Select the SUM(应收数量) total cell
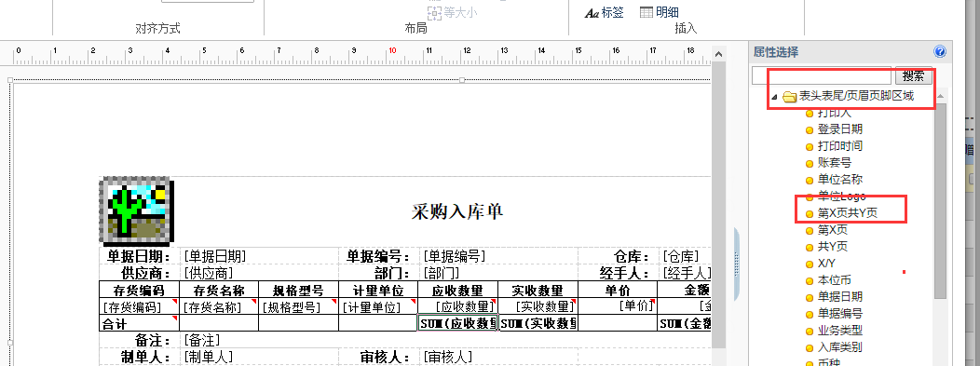980x366 pixels. pos(457,323)
